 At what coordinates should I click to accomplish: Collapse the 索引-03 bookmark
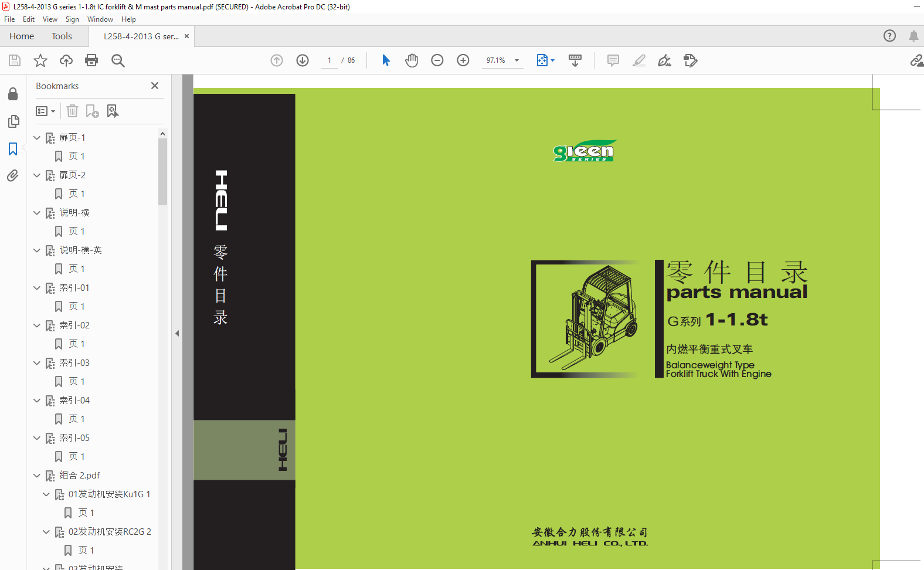coord(37,363)
